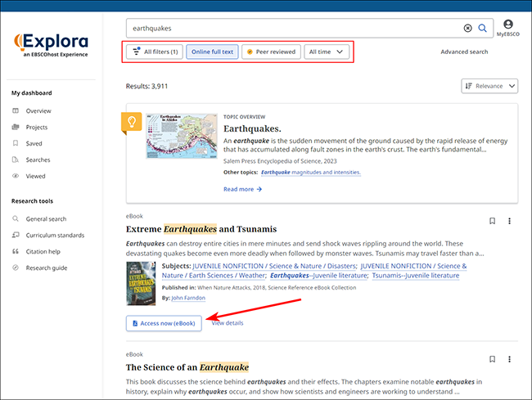Open the Earthquakes topic overview heading
Screen dimensions: 532x400
pyautogui.click(x=252, y=128)
